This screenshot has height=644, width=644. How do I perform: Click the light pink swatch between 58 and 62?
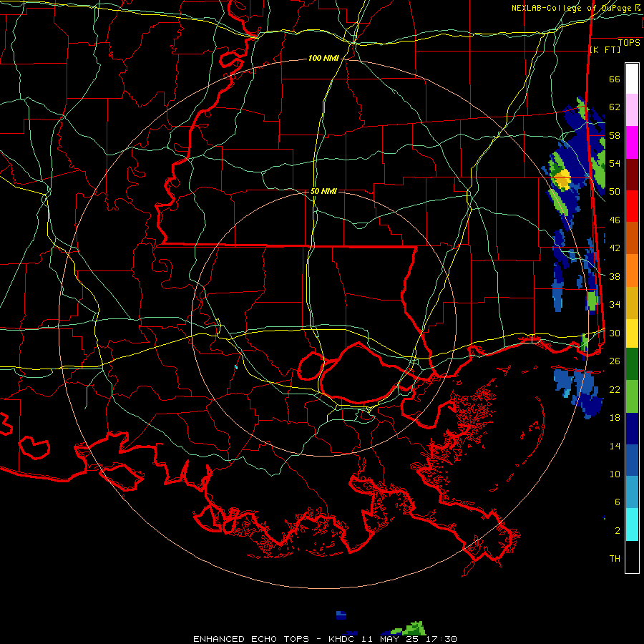pyautogui.click(x=632, y=110)
